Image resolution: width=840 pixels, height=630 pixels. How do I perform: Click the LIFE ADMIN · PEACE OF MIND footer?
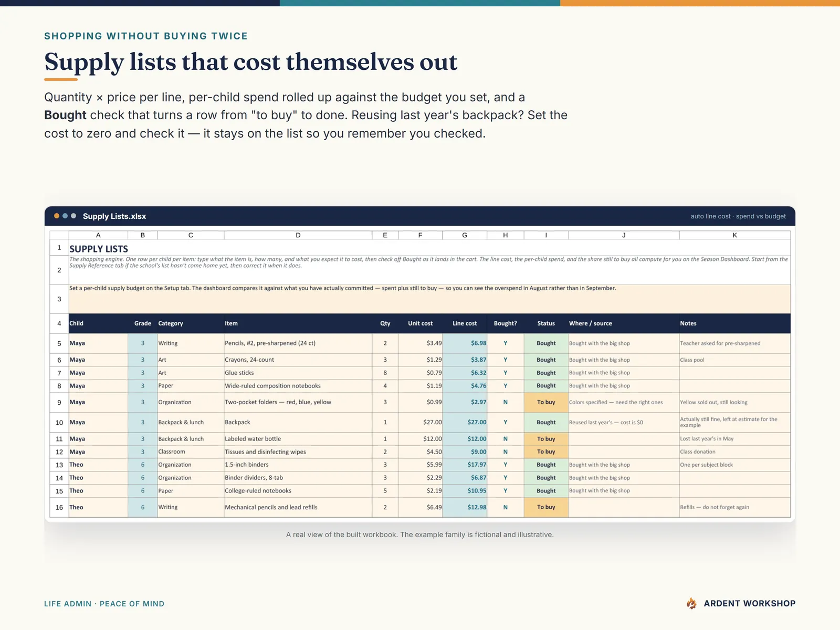[x=104, y=604]
